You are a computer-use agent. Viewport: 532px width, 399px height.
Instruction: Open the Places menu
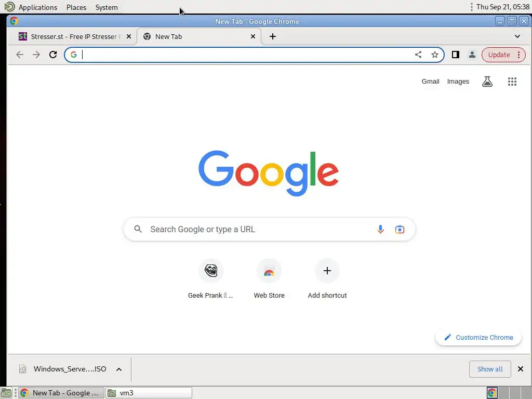tap(76, 7)
